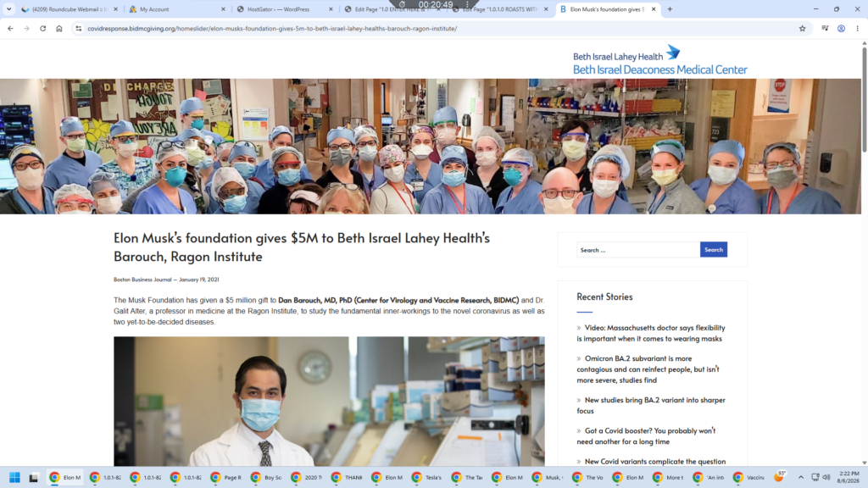Click the blue Search button
The width and height of the screenshot is (868, 488).
coord(714,250)
